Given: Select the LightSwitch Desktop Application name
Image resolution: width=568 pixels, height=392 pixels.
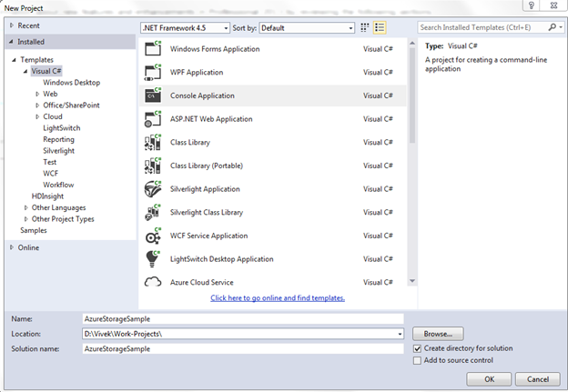Looking at the screenshot, I should click(x=222, y=259).
